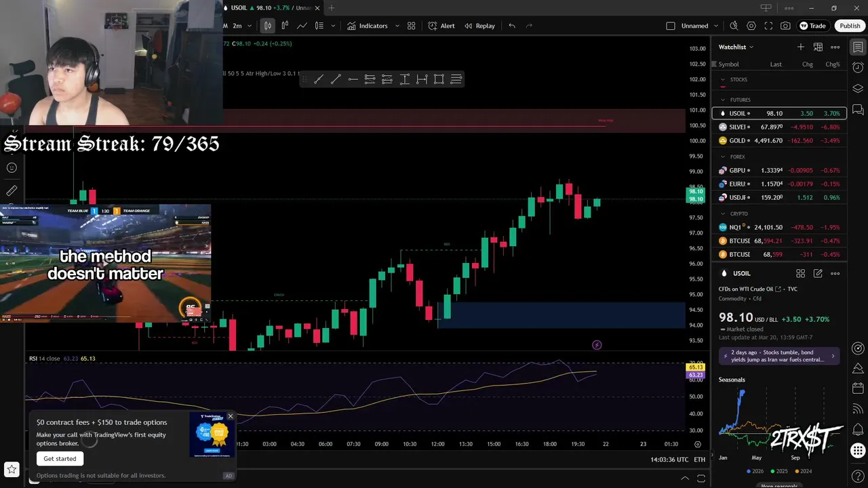Toggle Notifications bell icon in right sidebar

click(x=858, y=430)
